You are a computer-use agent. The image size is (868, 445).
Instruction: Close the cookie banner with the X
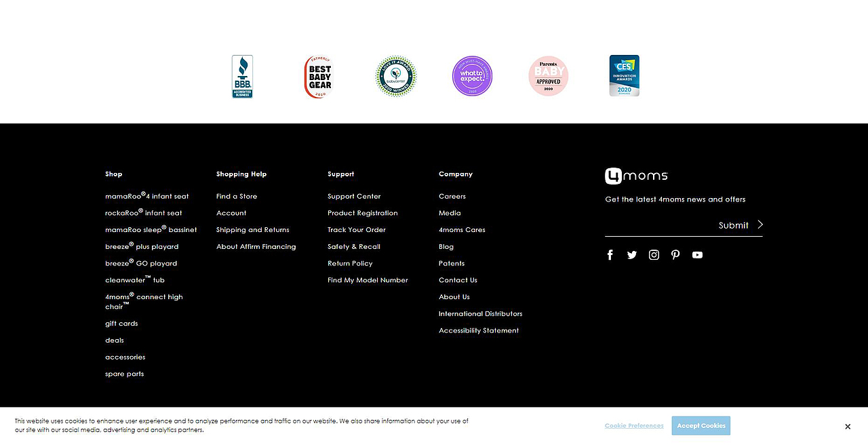848,427
